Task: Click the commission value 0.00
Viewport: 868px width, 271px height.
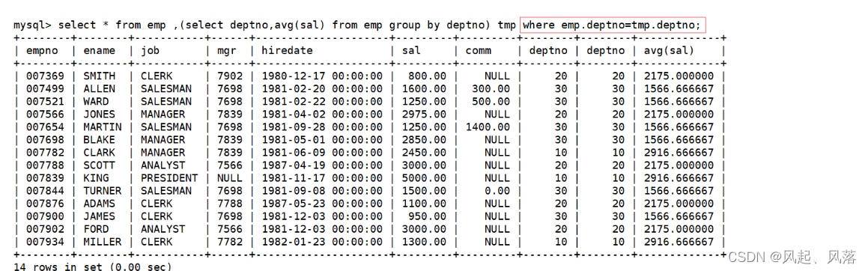Action: 498,191
